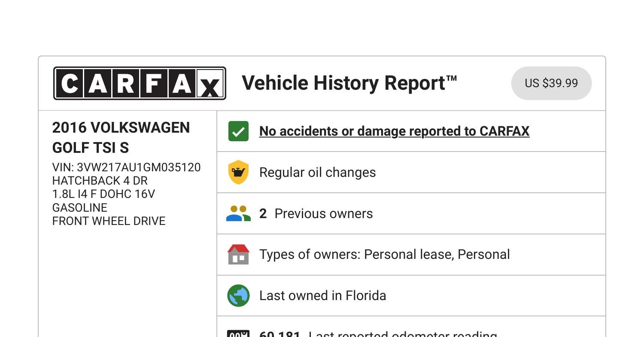The width and height of the screenshot is (644, 337).
Task: Open the 2016 Volkswagen Golf TSI S heading
Action: (122, 137)
